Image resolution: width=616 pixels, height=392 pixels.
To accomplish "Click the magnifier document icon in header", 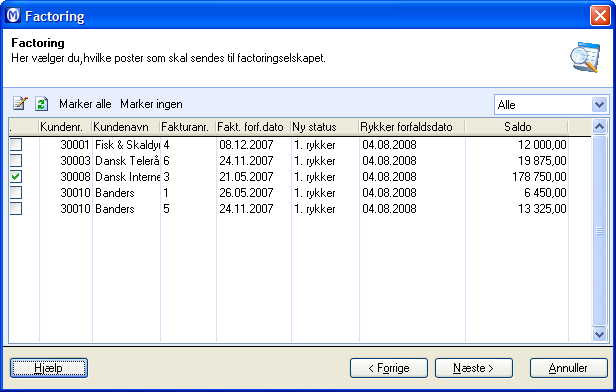I will [x=585, y=57].
